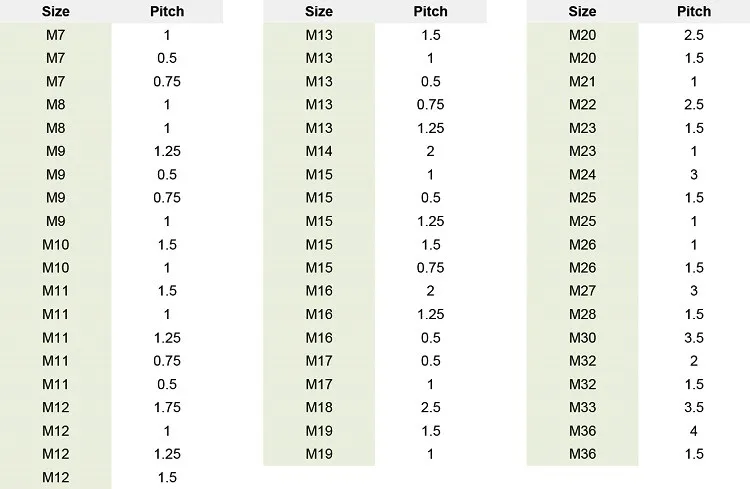Click the pitch 1 beside M21
The height and width of the screenshot is (489, 750).
point(694,81)
